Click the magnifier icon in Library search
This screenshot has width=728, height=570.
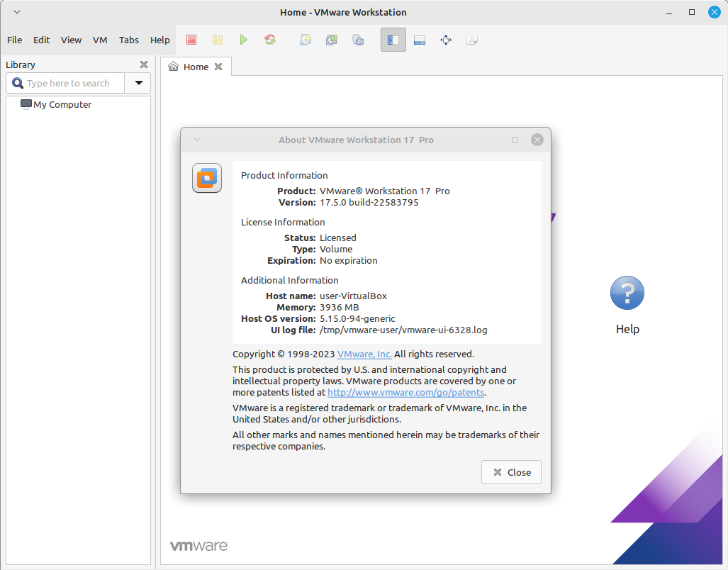tap(17, 83)
